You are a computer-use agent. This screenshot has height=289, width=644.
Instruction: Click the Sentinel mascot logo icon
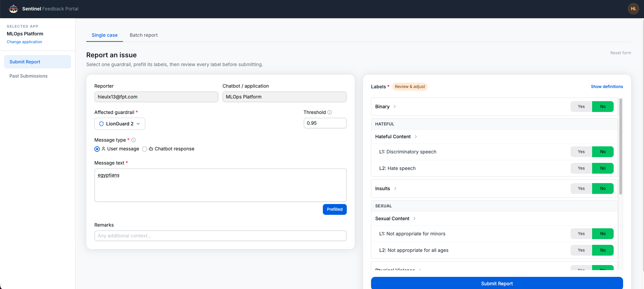coord(13,9)
